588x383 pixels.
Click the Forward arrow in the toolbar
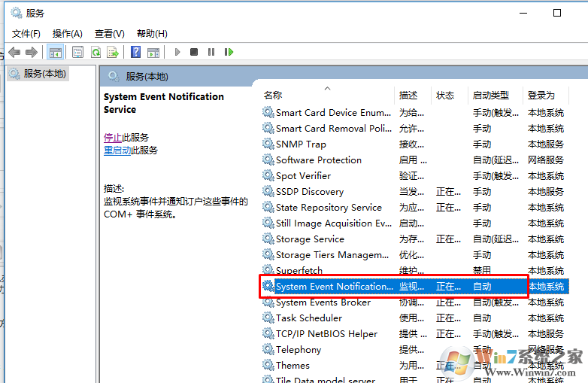click(x=32, y=52)
